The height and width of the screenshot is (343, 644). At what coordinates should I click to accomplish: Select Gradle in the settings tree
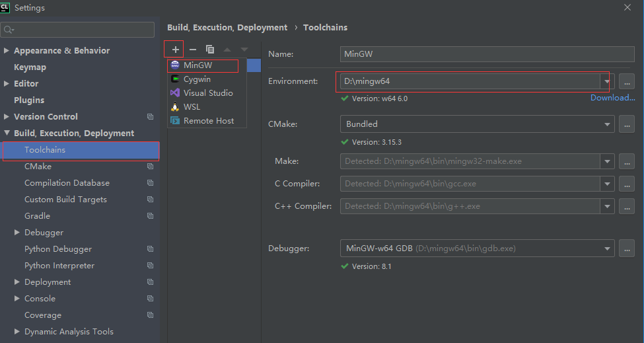click(38, 215)
